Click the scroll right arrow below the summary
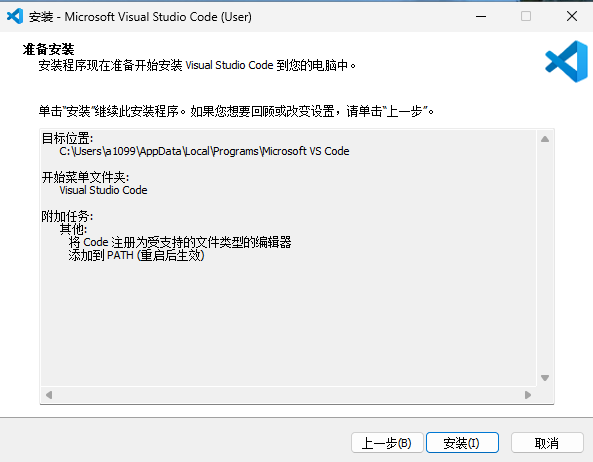The image size is (593, 462). 528,395
